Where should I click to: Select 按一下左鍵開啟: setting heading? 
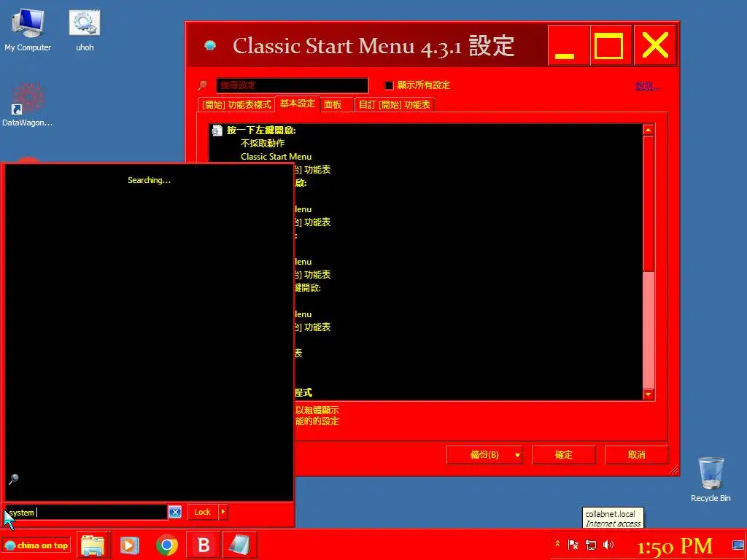click(261, 130)
